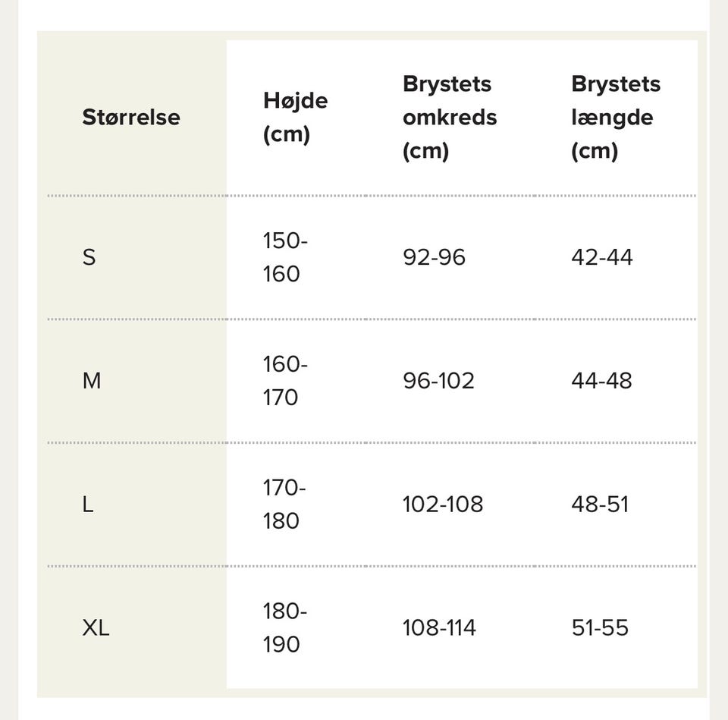Image resolution: width=728 pixels, height=720 pixels.
Task: Click the 102-108 chest circumference value
Action: coord(442,505)
